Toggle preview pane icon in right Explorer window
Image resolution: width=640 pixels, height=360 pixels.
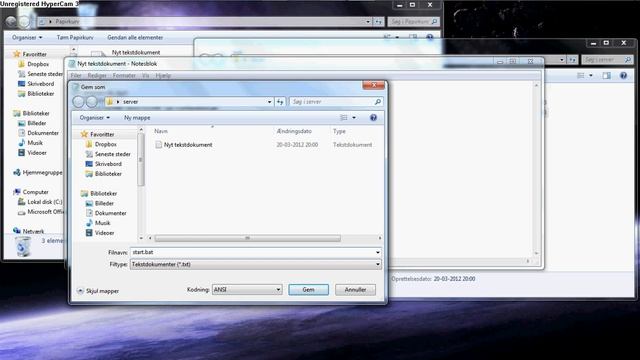pyautogui.click(x=607, y=76)
